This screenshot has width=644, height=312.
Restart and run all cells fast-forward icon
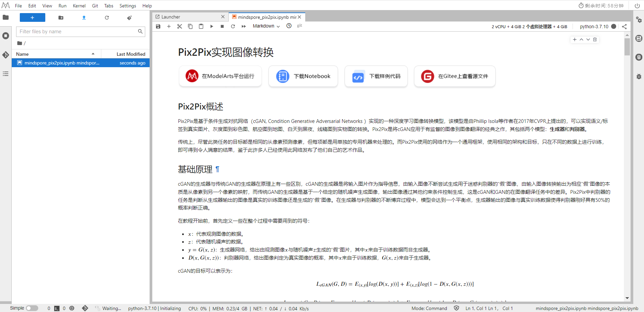(244, 26)
